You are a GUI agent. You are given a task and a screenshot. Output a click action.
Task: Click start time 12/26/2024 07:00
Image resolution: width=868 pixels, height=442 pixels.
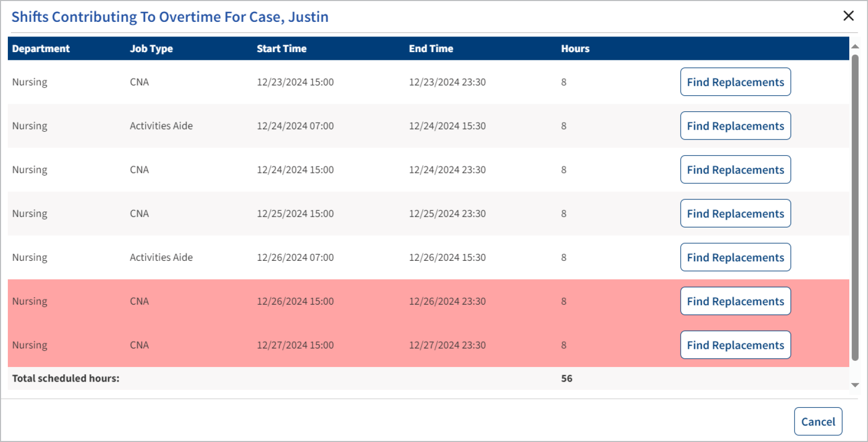(295, 257)
